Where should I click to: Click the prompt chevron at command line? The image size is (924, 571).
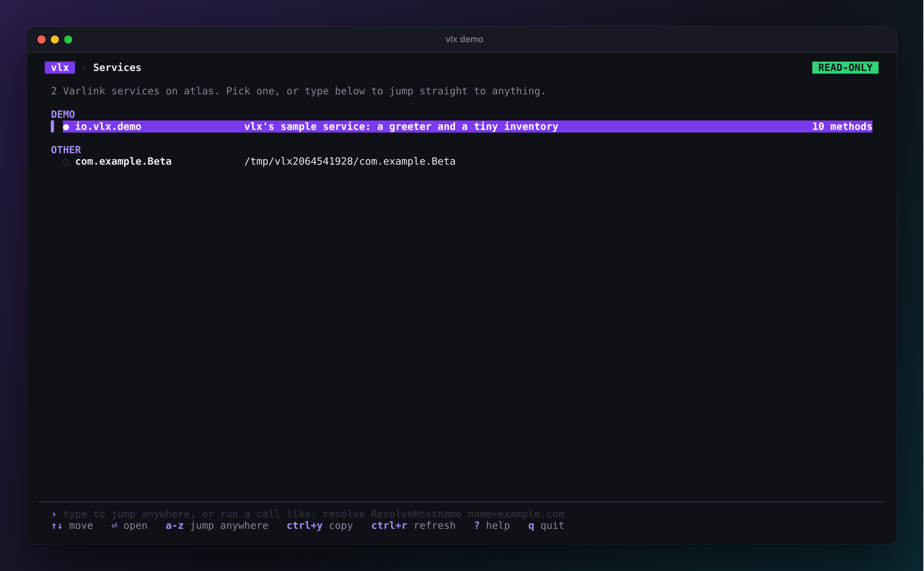point(54,514)
